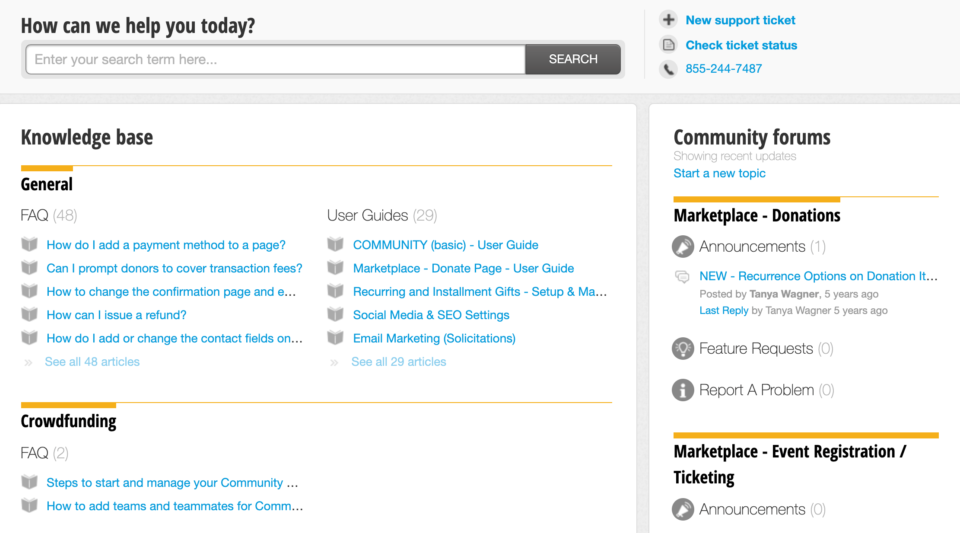Open Last Reply link under Recurrence Options post
This screenshot has height=533, width=960.
coord(724,310)
